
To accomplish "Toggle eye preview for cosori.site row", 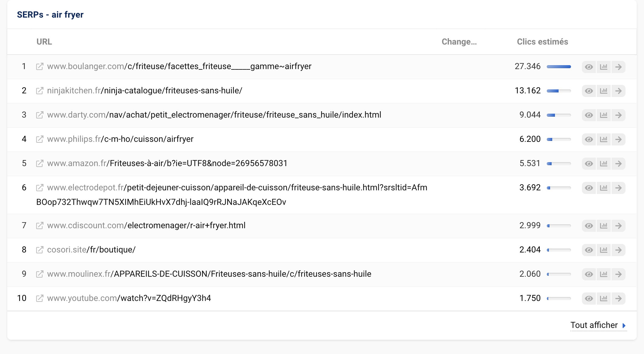I will (589, 250).
